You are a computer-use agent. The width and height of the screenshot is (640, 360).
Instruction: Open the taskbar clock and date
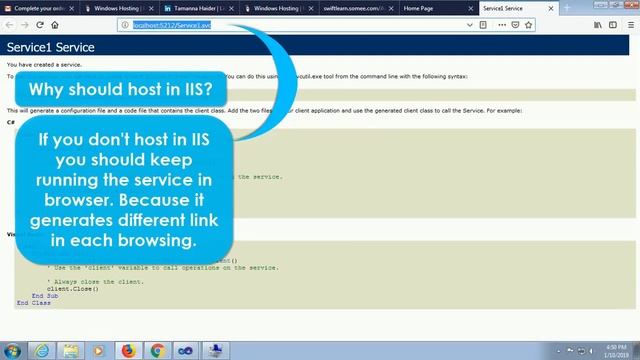point(616,351)
